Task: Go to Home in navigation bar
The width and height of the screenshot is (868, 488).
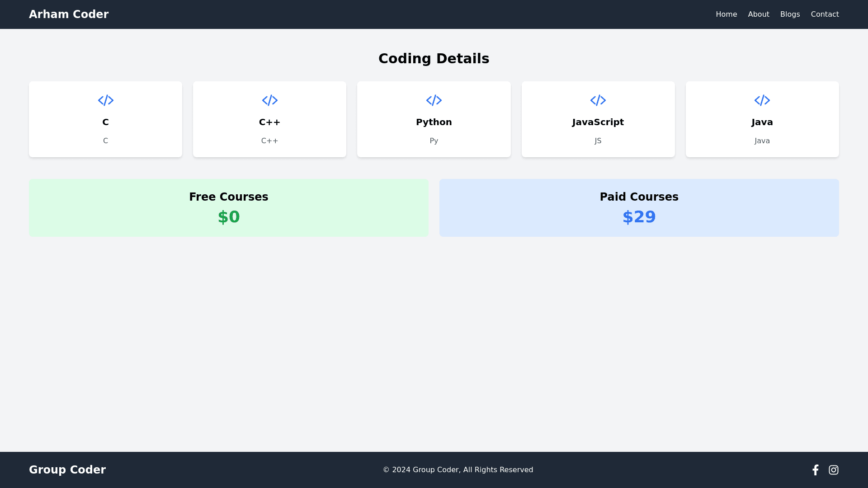Action: (726, 14)
